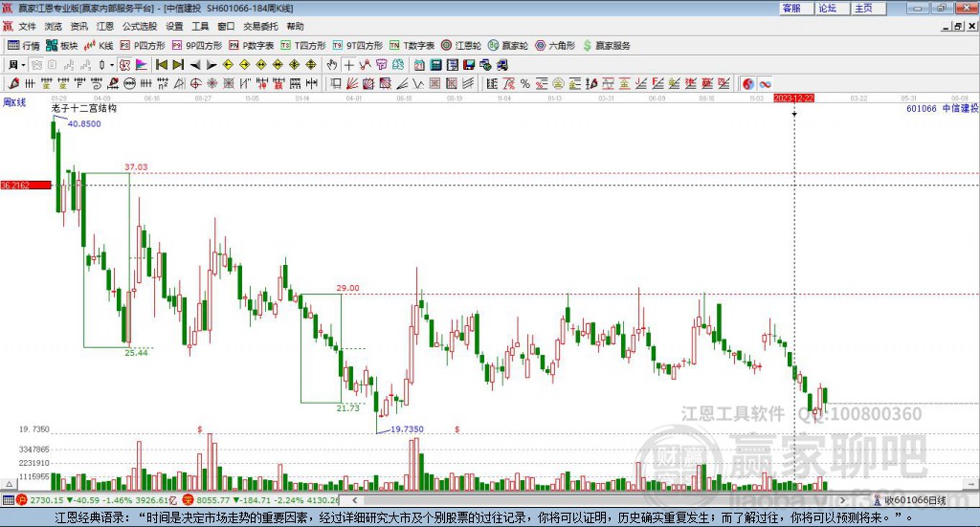This screenshot has width=980, height=527.
Task: Open the 帮助 menu
Action: [x=295, y=26]
